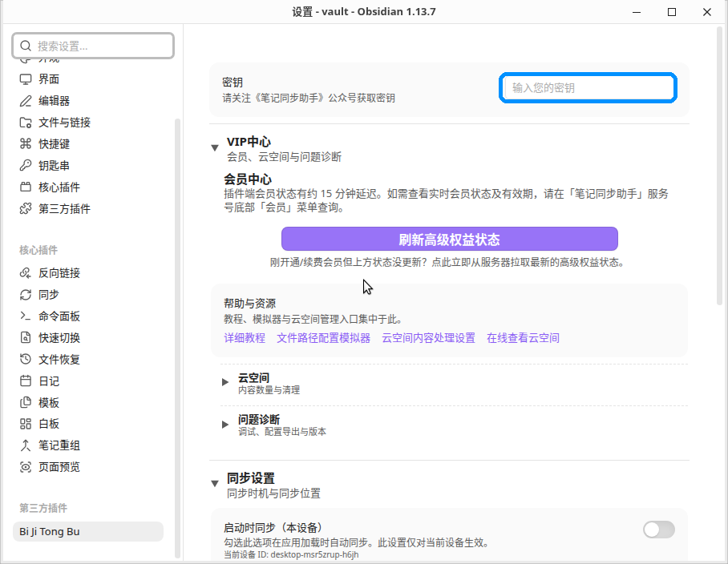Viewport: 728px width, 564px height.
Task: Open the 页面预览 plugin settings
Action: [x=88, y=467]
